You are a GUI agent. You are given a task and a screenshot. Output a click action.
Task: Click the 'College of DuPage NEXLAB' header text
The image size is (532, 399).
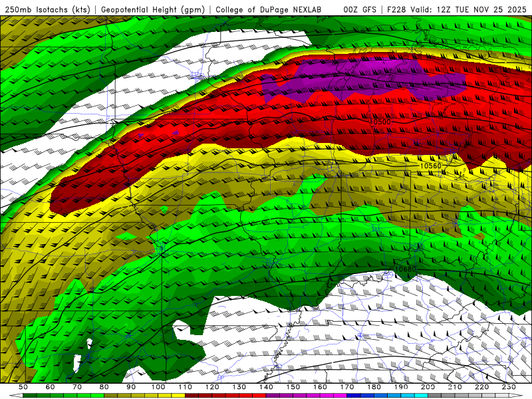pyautogui.click(x=268, y=10)
